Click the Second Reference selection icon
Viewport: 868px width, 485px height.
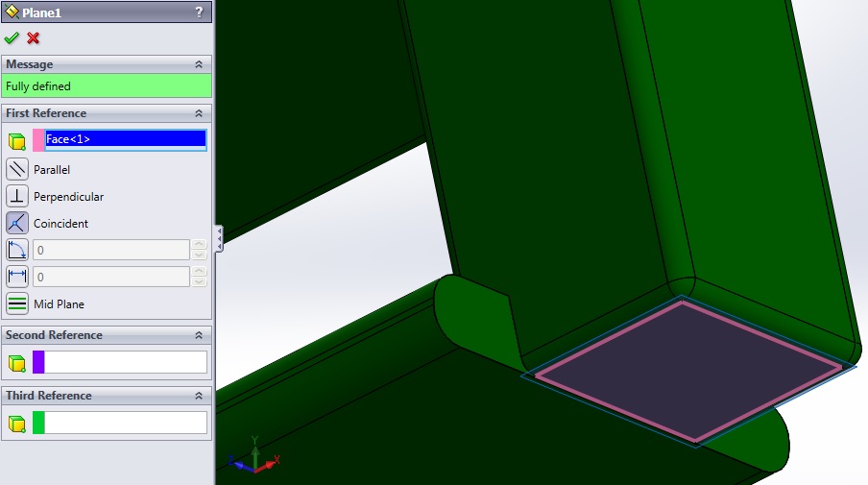click(x=16, y=363)
